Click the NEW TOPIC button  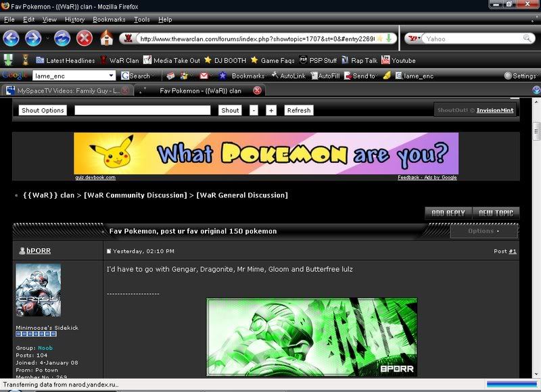496,213
